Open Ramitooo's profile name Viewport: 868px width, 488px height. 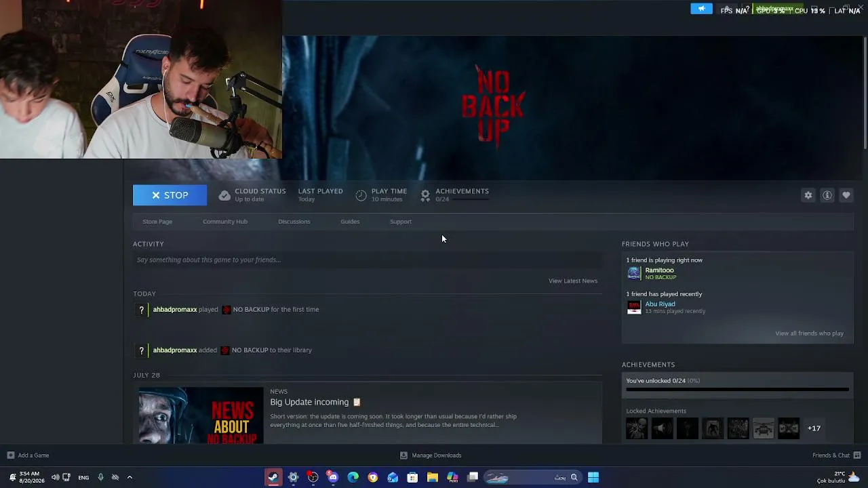tap(659, 270)
